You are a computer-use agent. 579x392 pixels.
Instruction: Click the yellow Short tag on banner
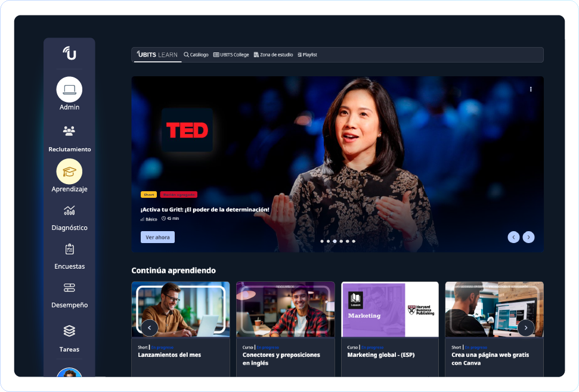click(149, 195)
